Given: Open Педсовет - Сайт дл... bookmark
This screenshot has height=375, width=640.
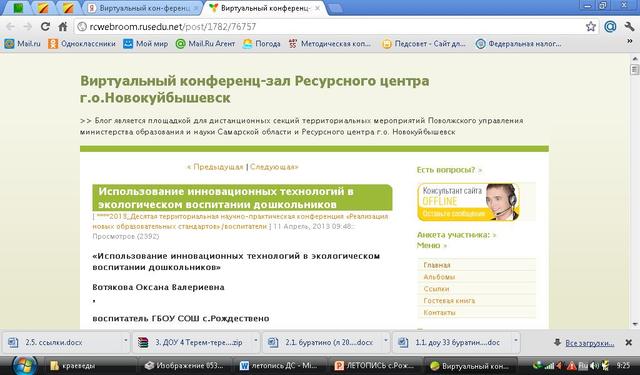Looking at the screenshot, I should [424, 44].
